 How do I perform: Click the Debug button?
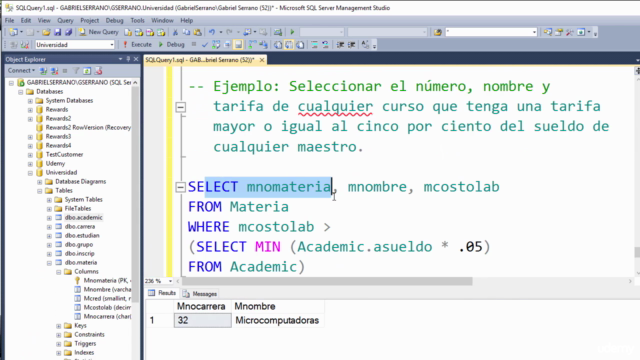coord(171,44)
